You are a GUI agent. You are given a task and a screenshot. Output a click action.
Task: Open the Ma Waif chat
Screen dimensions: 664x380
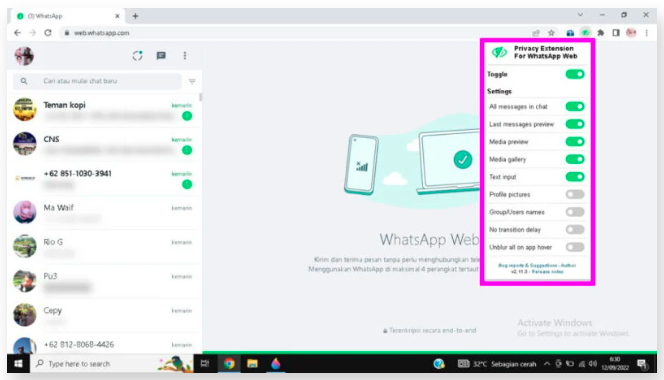pos(104,213)
